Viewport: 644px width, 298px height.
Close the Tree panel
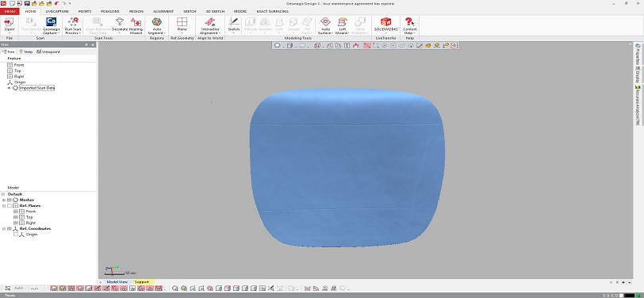tap(93, 44)
